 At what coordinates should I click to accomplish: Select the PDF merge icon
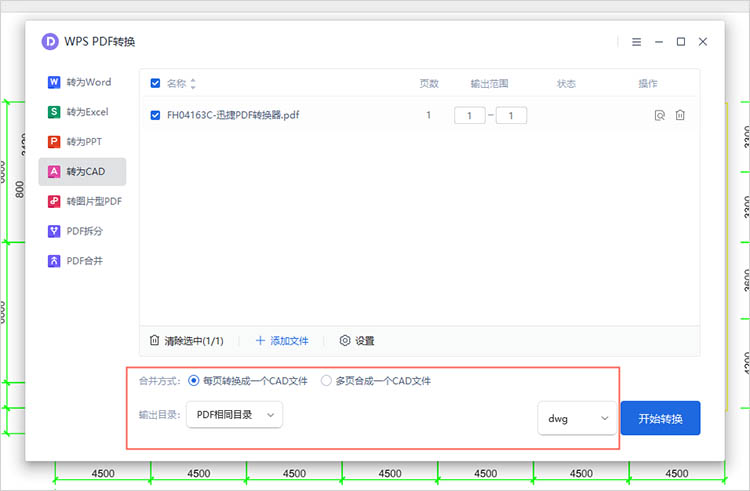tap(54, 261)
